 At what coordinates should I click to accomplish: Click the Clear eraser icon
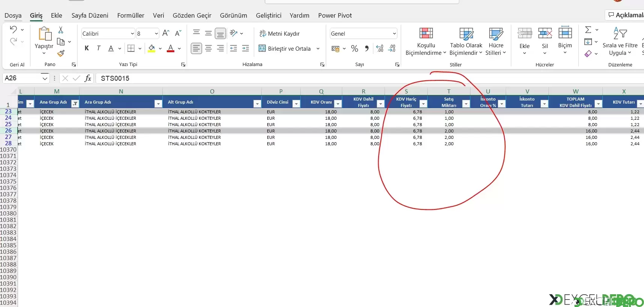588,54
